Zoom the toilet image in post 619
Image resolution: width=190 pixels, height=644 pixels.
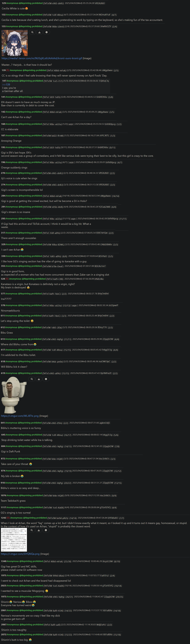point(32,379)
